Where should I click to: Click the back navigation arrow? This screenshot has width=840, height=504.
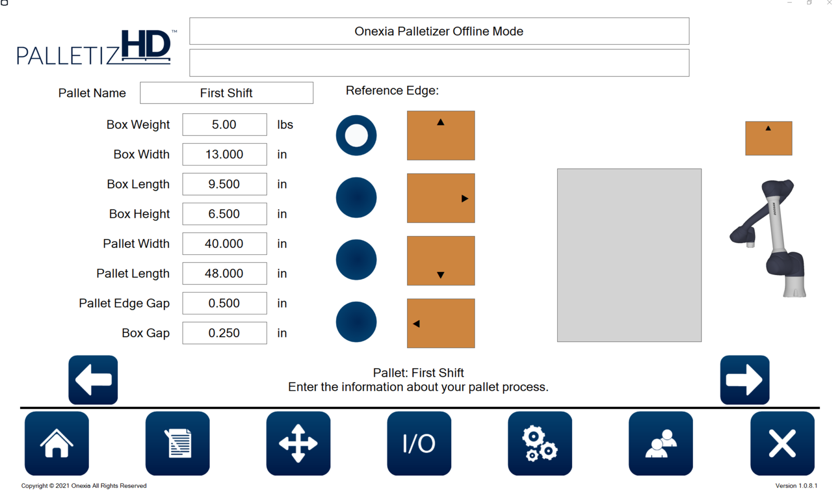click(93, 379)
